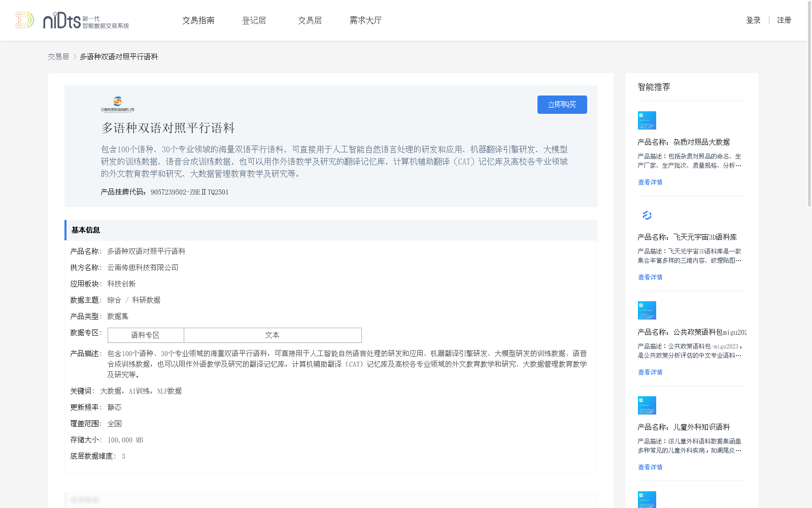Click the 登录 link

[753, 20]
